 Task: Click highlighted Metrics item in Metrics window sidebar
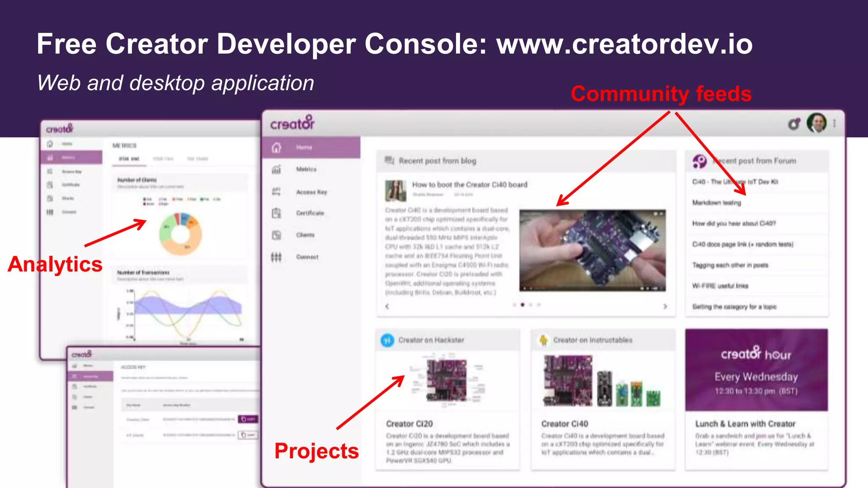point(72,158)
